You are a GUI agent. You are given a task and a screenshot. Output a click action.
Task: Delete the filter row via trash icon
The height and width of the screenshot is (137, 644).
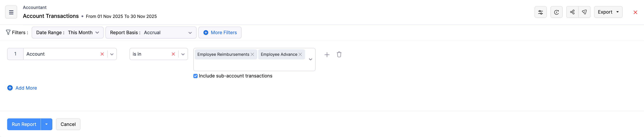339,54
